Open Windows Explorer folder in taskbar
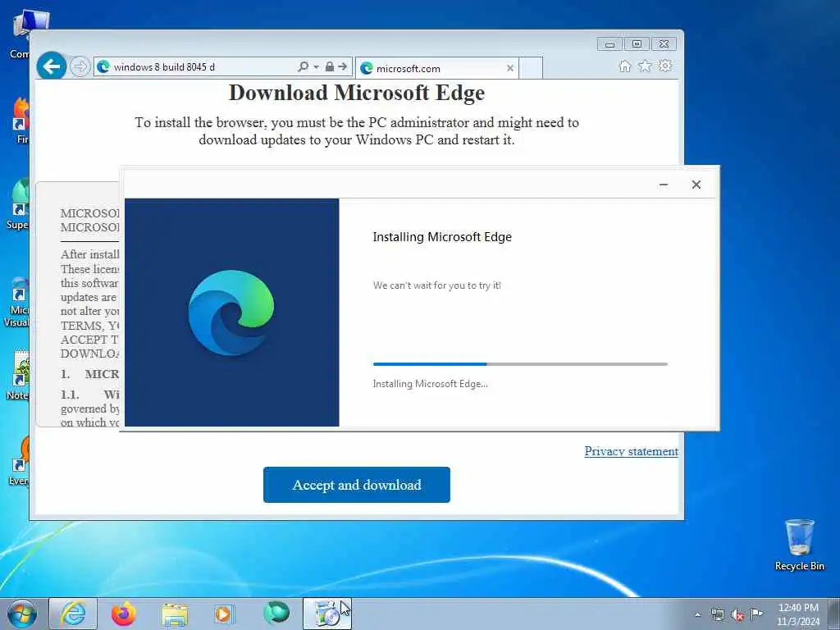This screenshot has height=630, width=840. tap(175, 614)
